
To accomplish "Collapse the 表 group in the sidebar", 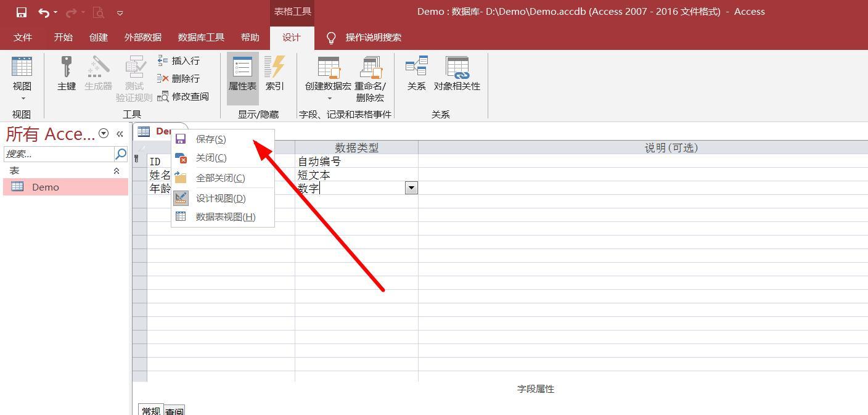I will pos(116,170).
